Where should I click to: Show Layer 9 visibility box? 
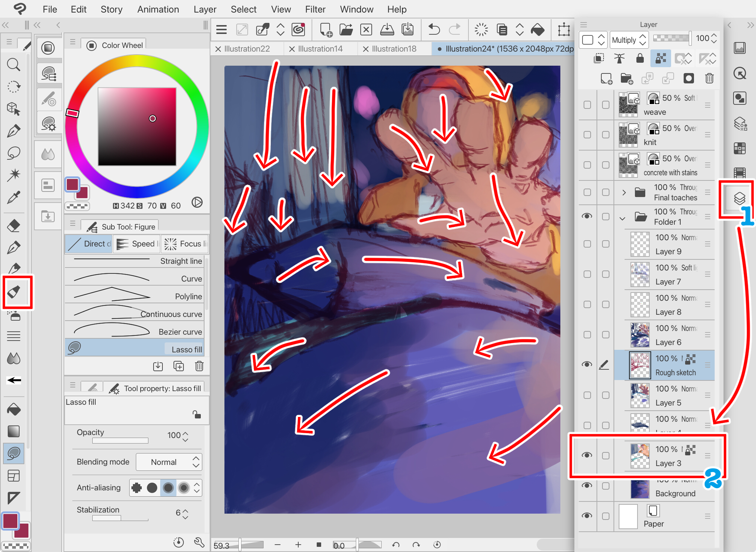tap(587, 244)
